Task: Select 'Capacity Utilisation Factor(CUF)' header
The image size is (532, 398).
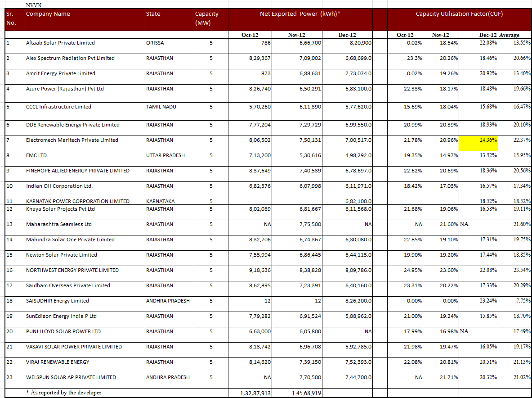Action: [x=460, y=20]
